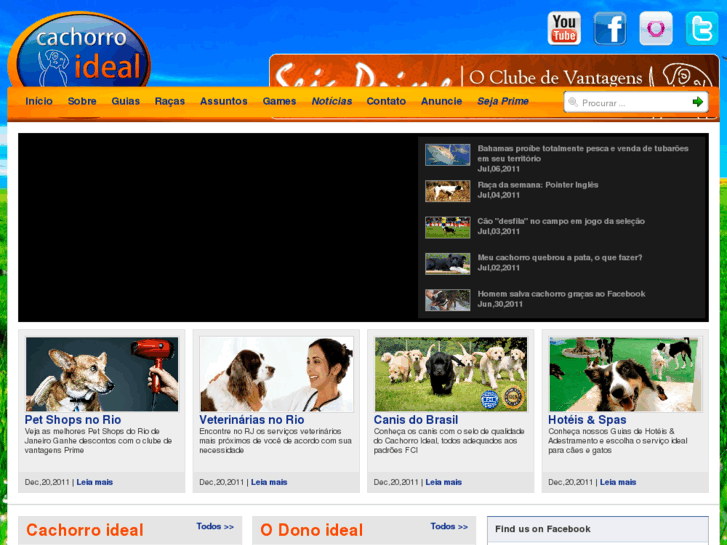Click the Cachorro ideal section heading
This screenshot has width=727, height=545.
click(x=85, y=530)
